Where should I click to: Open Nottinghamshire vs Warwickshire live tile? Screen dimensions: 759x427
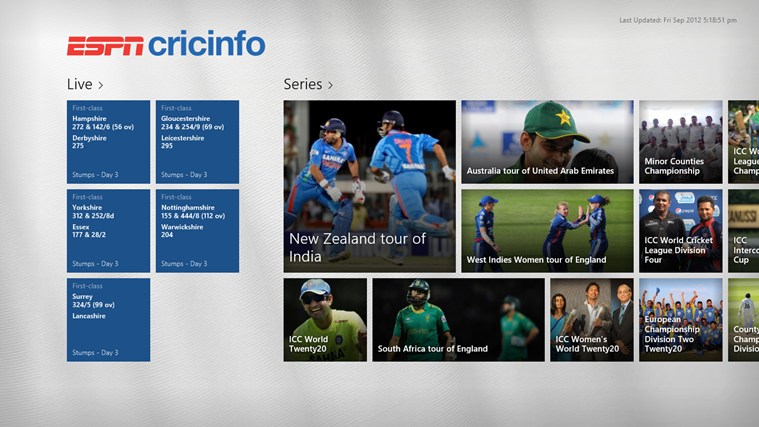coord(197,231)
